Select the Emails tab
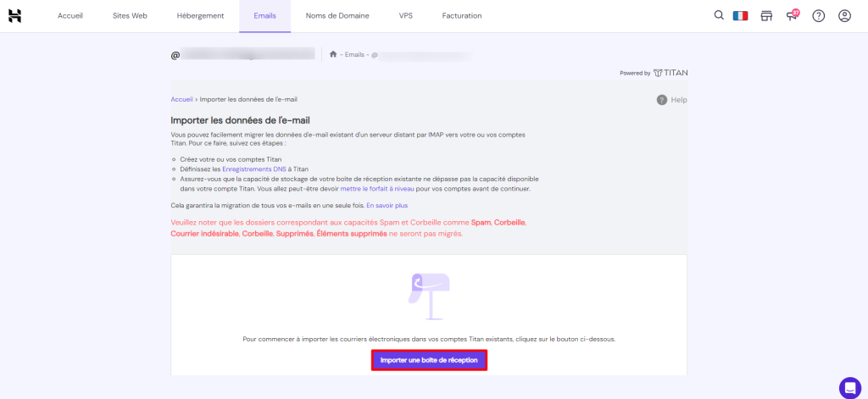Screen dimensions: 868x399 pos(264,16)
